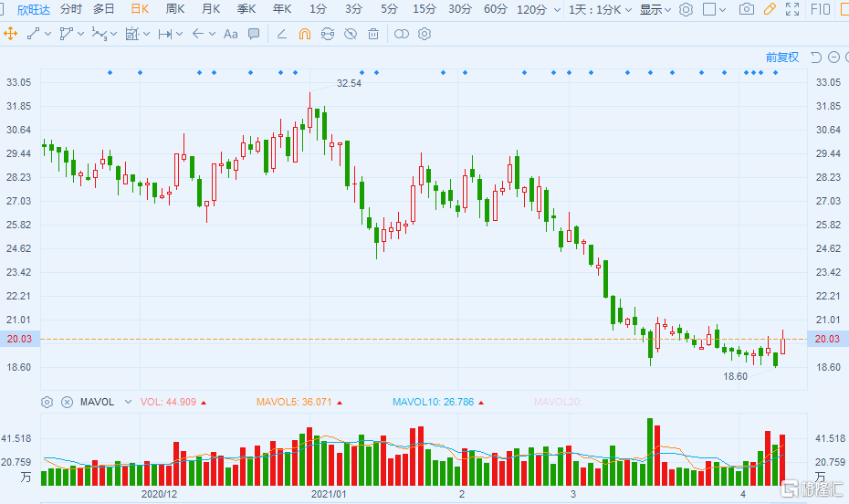
Task: Switch to 季K quarterly chart tab
Action: [246, 9]
